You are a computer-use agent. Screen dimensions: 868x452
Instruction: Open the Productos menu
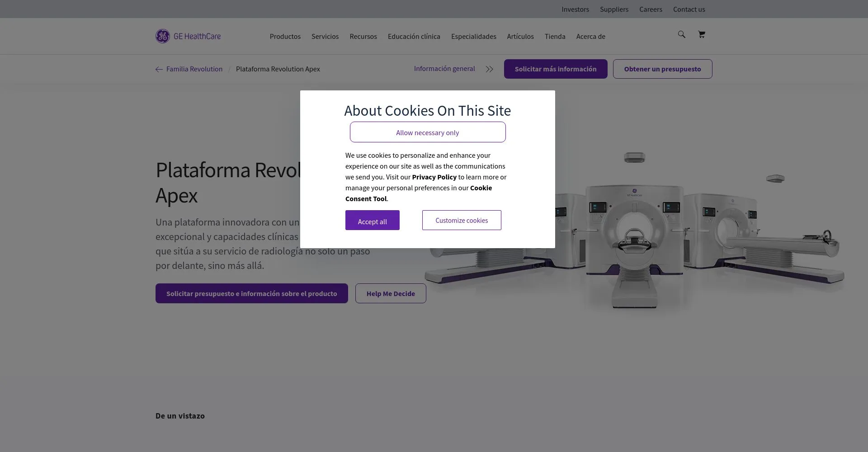point(285,36)
